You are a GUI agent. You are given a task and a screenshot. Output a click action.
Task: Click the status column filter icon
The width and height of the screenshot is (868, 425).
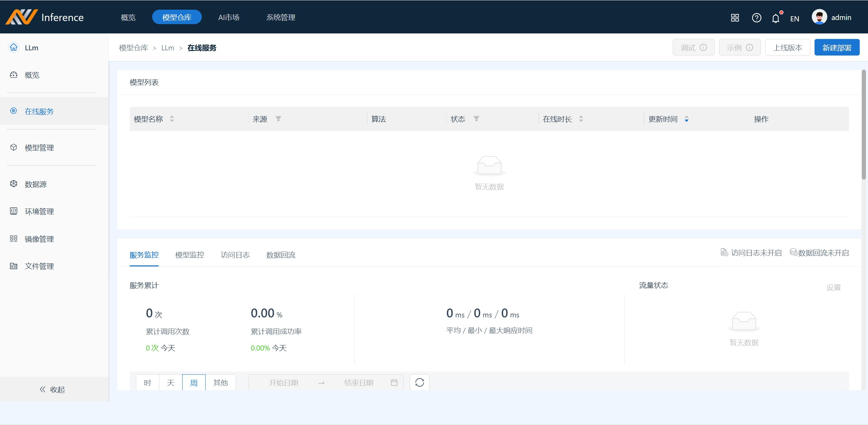476,119
